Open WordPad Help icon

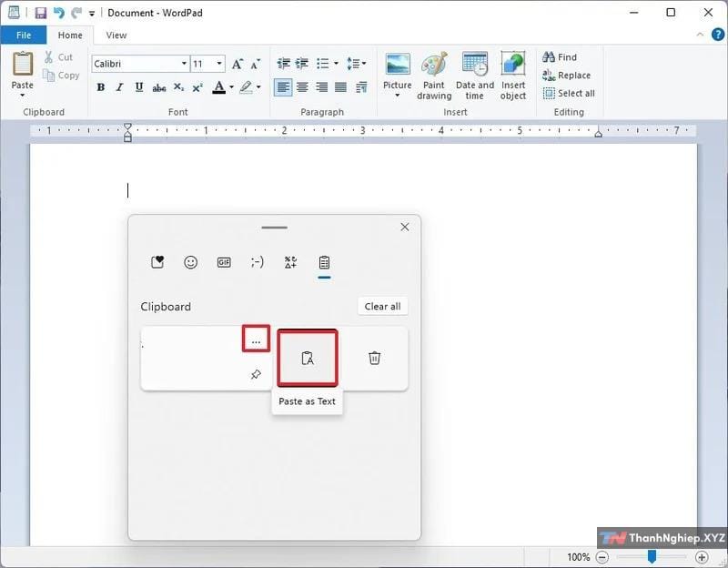(718, 35)
